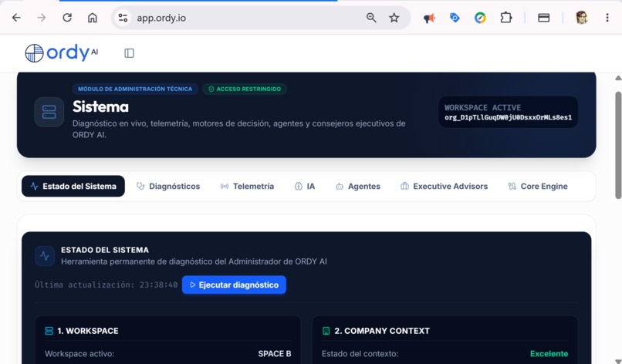
Task: Click the scrollbar up arrow
Action: coord(618,78)
